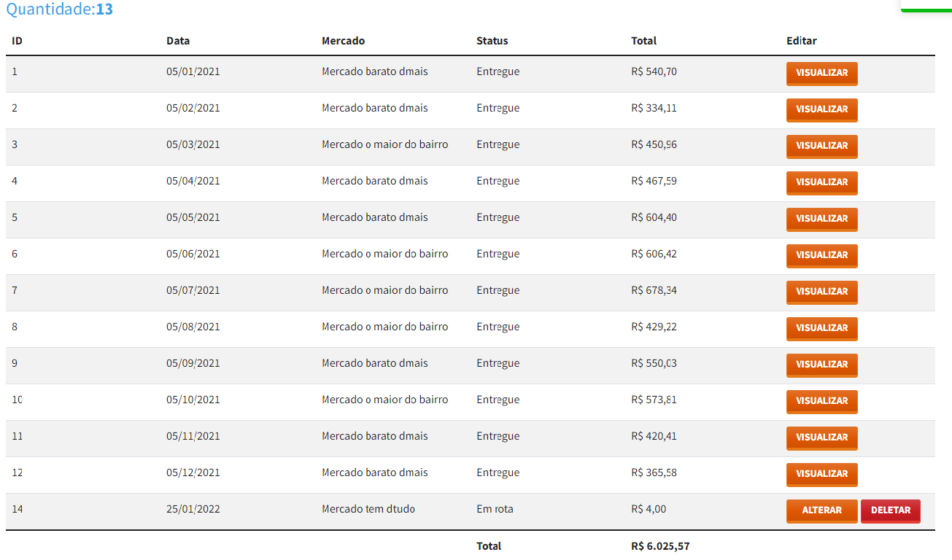Click the Status column header

coord(492,41)
